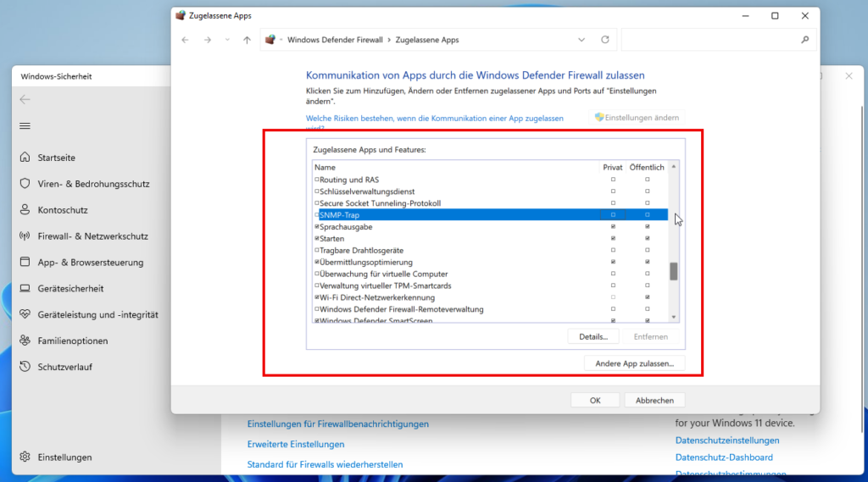Toggle SNMP-Trap Öffentlich checkbox
This screenshot has height=482, width=868.
(x=647, y=214)
